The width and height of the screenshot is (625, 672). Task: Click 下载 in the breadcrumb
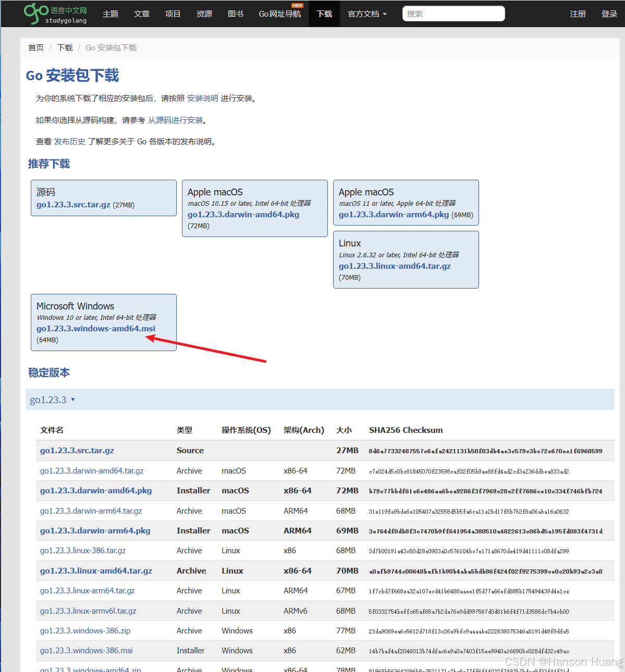coord(65,48)
